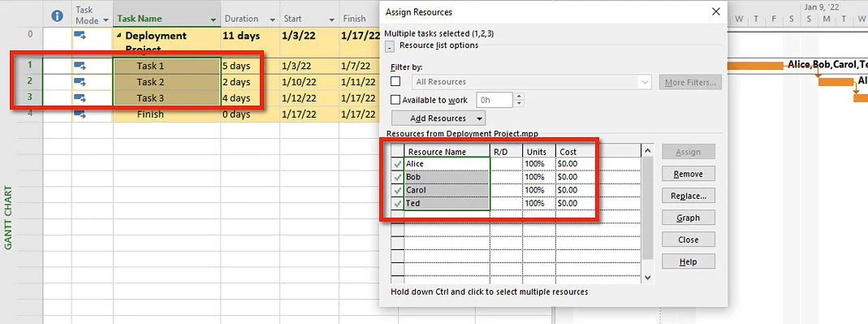Image resolution: width=868 pixels, height=324 pixels.
Task: Click the More Filters... button
Action: [x=690, y=83]
